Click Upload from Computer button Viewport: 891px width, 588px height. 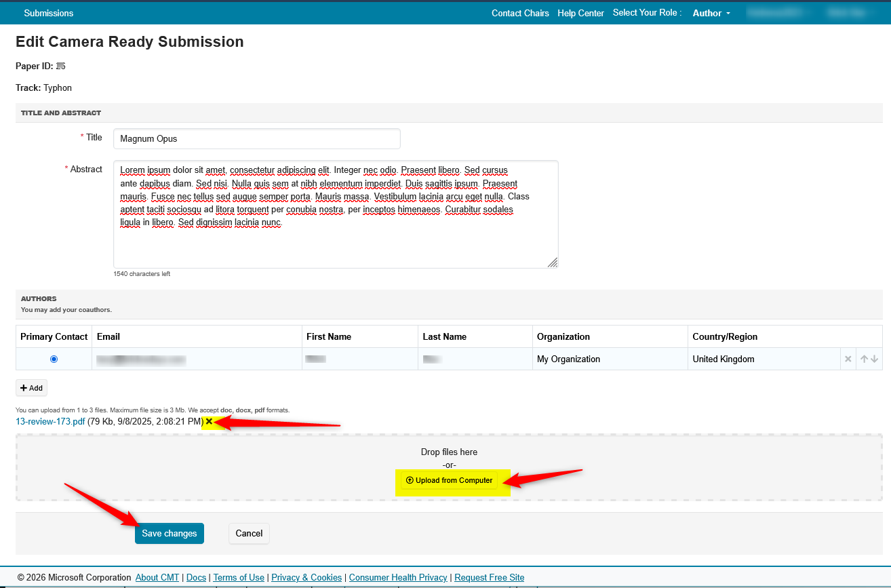[x=449, y=480]
